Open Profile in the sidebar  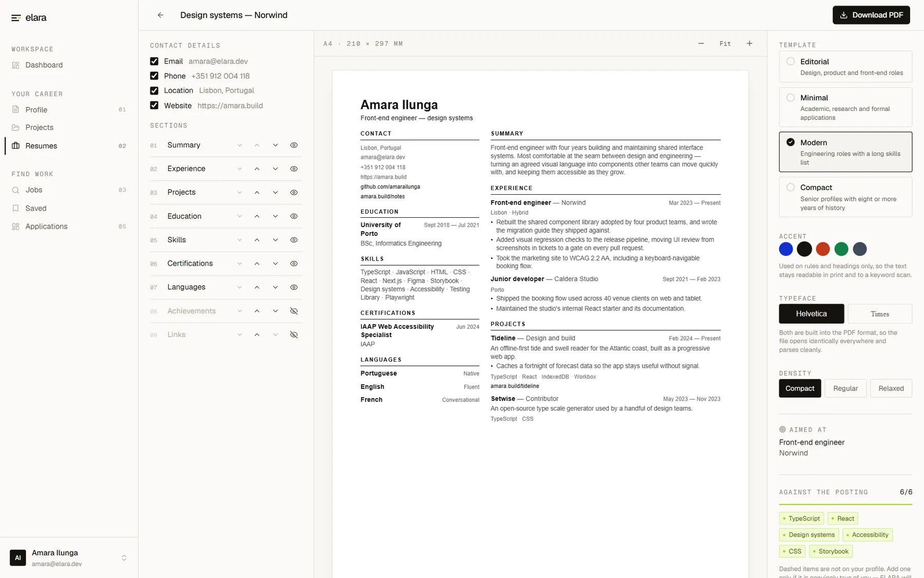(69, 110)
